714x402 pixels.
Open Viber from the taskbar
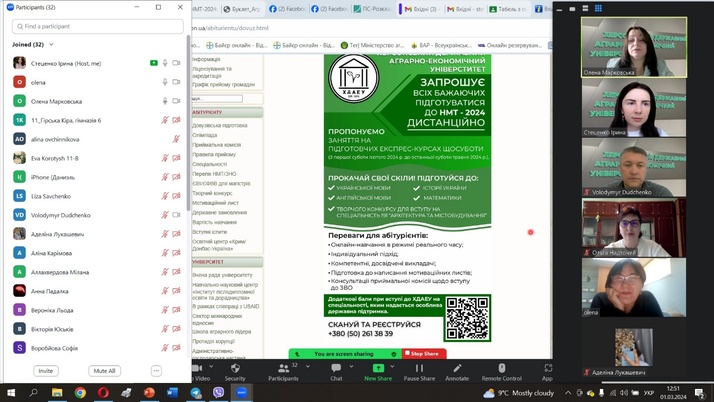[219, 392]
